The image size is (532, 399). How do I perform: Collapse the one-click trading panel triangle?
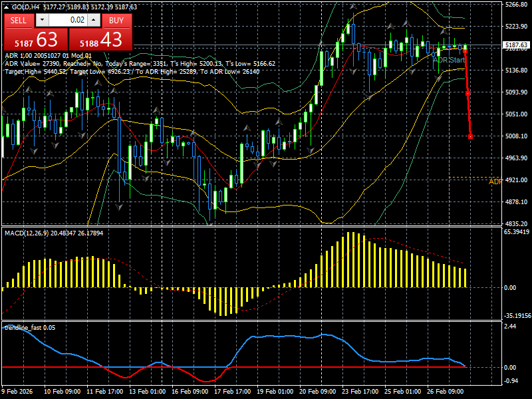tap(7, 7)
